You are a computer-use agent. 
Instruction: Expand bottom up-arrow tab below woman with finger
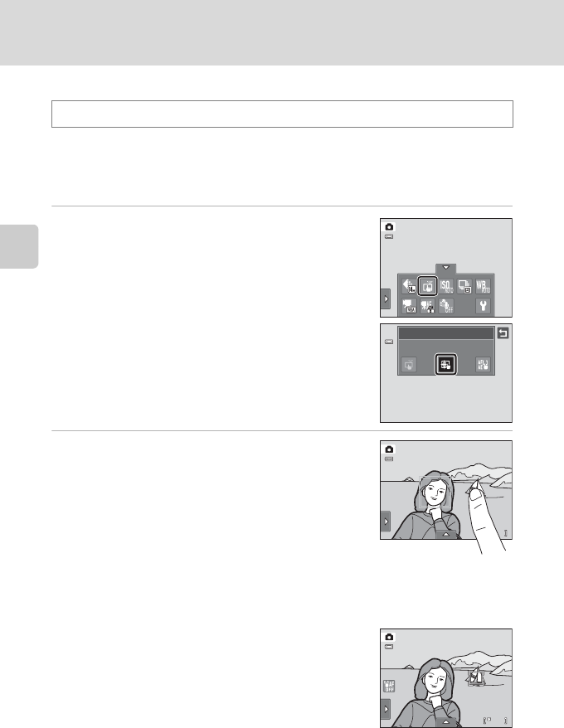[x=446, y=535]
